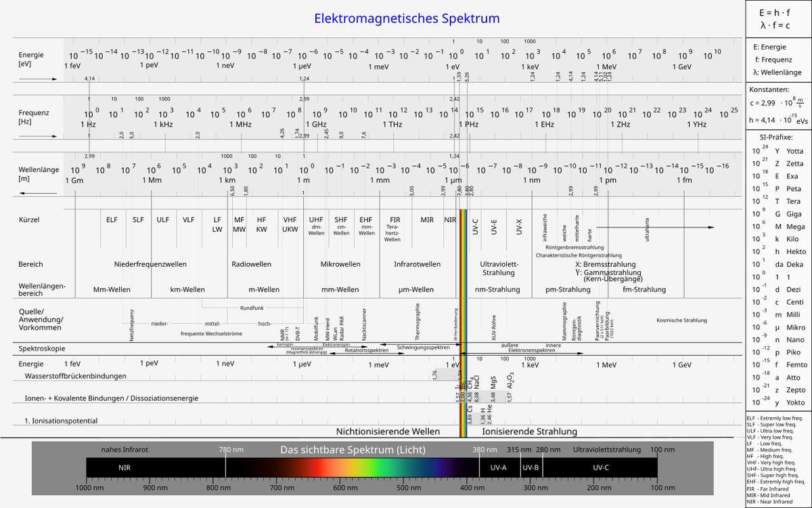
Task: Select the "Schwingungsspektren" label
Action: click(424, 347)
